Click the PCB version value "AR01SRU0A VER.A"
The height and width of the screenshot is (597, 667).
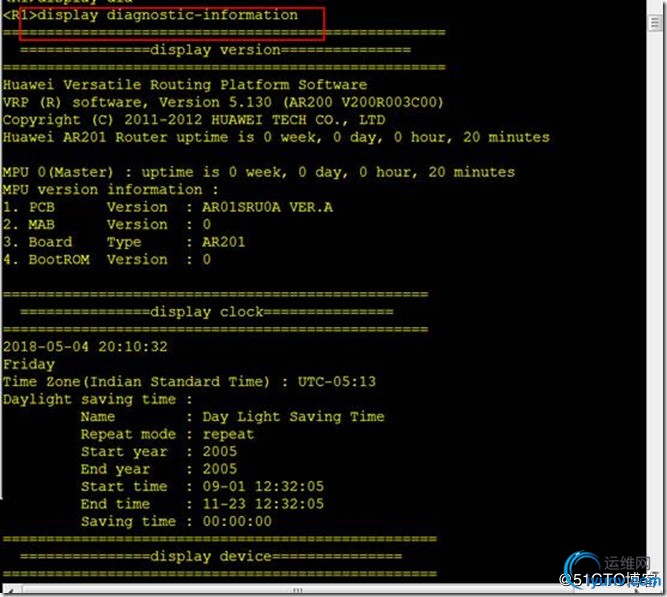pyautogui.click(x=268, y=207)
